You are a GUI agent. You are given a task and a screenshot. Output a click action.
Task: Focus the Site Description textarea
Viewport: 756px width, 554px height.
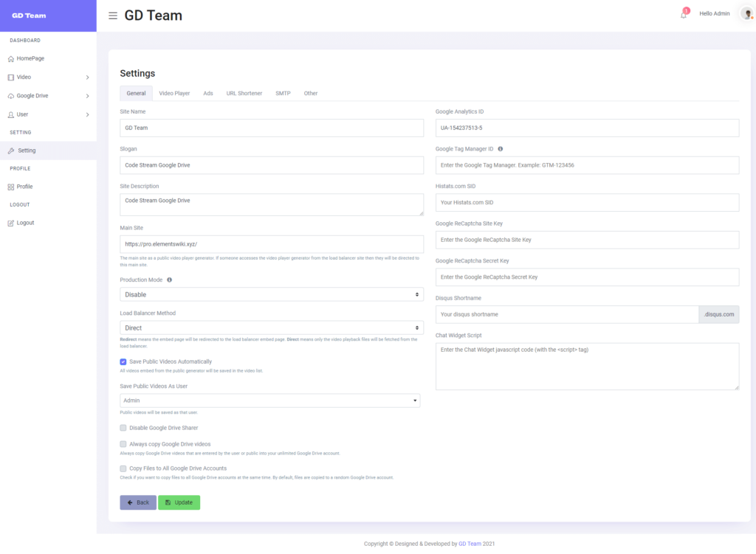[272, 205]
